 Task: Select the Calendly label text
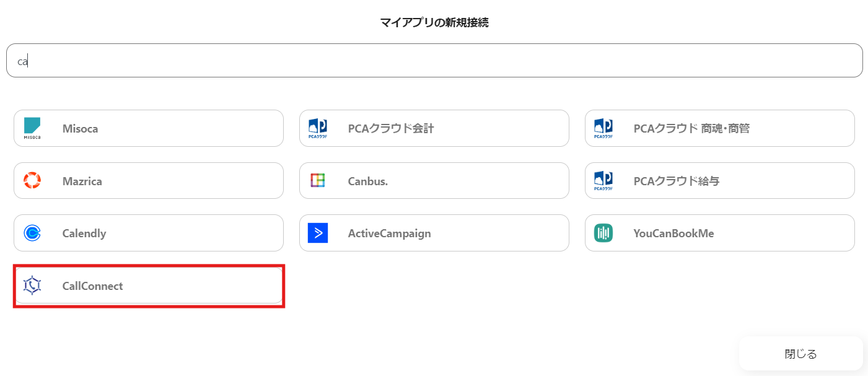pyautogui.click(x=84, y=234)
